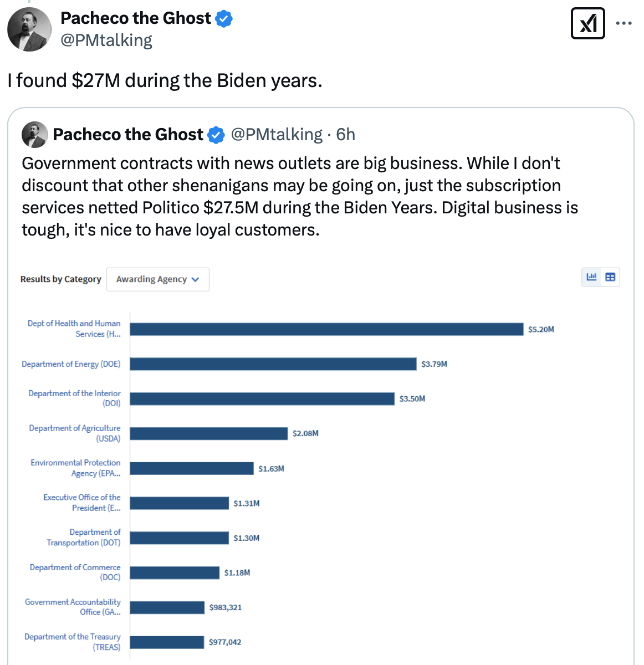Click the Department of the Interior bar
This screenshot has width=644, height=665.
pos(262,398)
